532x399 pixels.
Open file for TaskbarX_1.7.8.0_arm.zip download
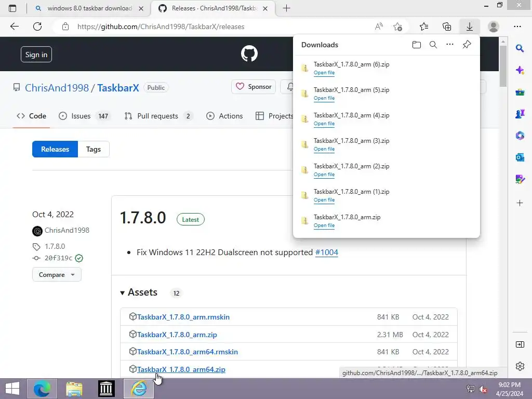click(324, 225)
